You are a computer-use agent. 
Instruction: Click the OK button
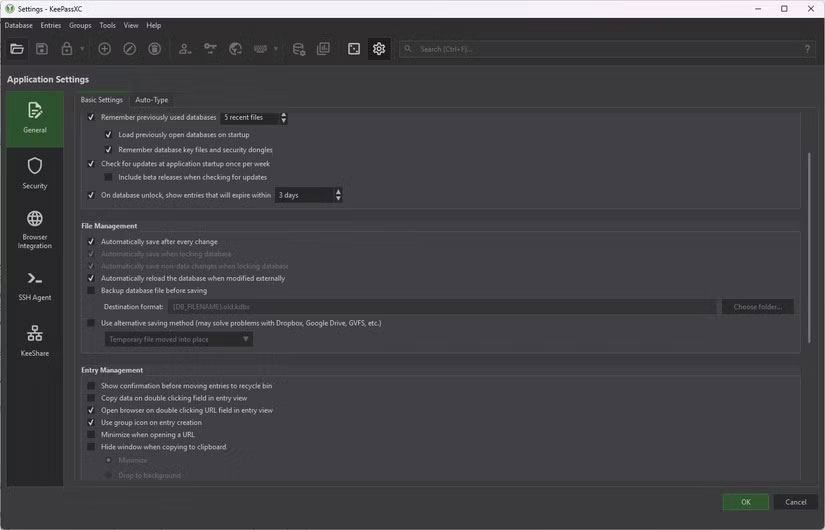[x=745, y=502]
